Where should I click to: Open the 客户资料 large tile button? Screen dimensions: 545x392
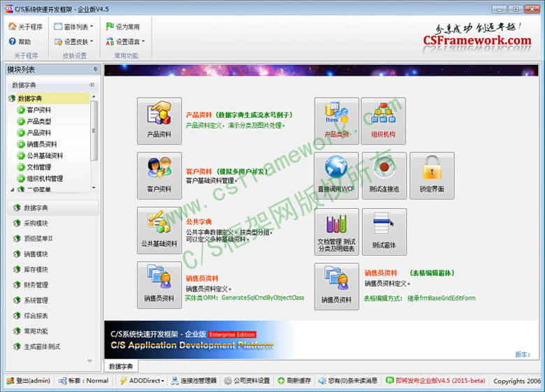point(159,175)
